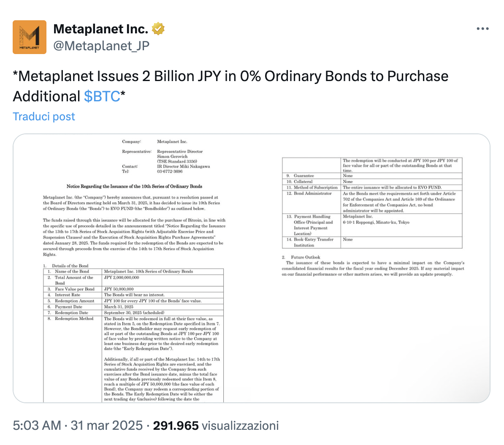Viewport: 504px width, 445px height.
Task: Open the Metaplanet Inc. display name link
Action: 101,29
